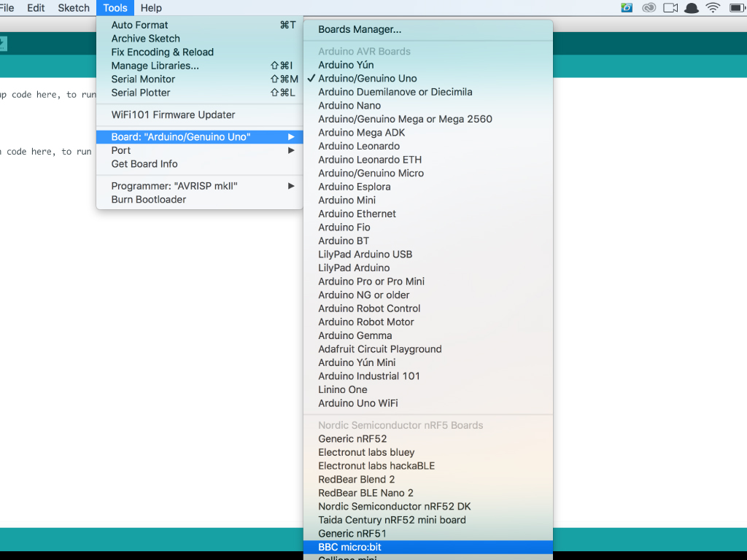Pick the Arduino Fio board
Screen dimensions: 747x560
(427, 227)
